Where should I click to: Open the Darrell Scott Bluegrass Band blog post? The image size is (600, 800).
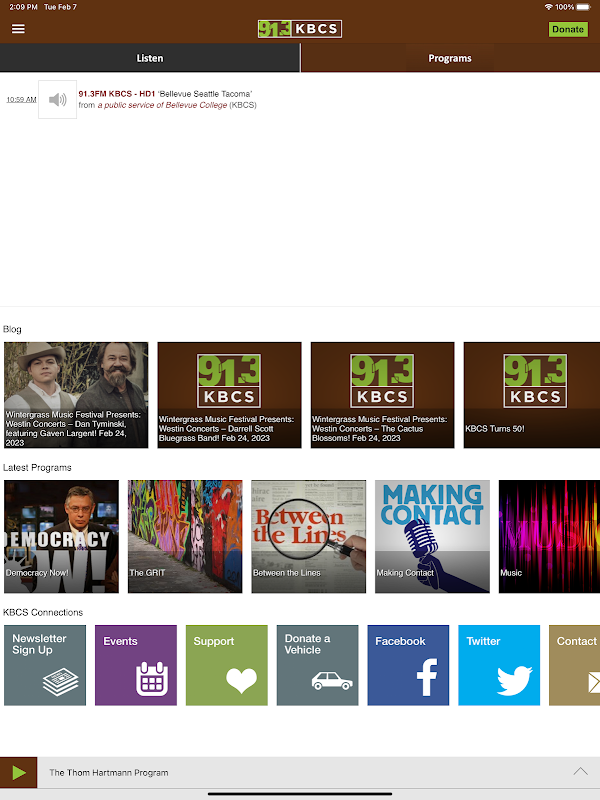pos(229,395)
